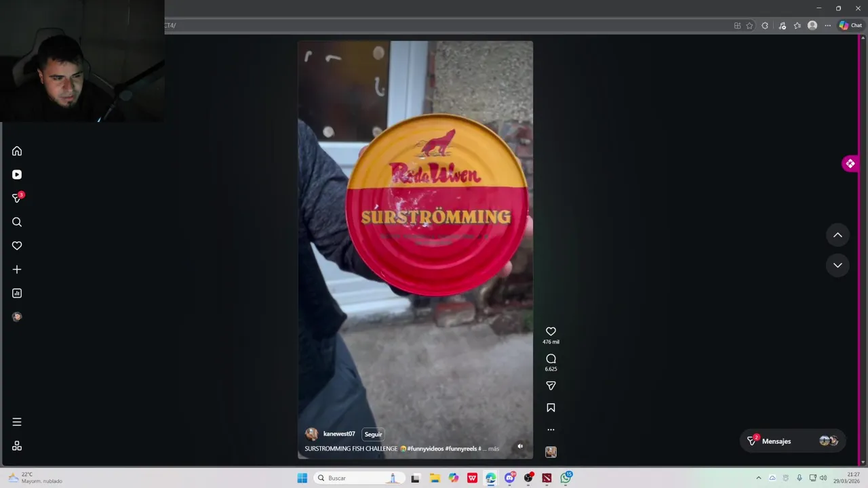This screenshot has width=868, height=488.
Task: Open direct messages icon in sidebar
Action: 17,198
